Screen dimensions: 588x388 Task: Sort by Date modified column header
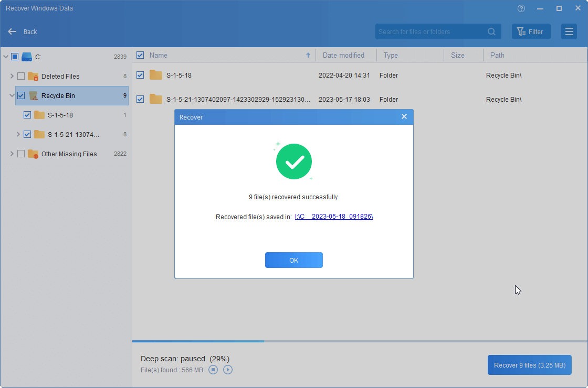(343, 55)
